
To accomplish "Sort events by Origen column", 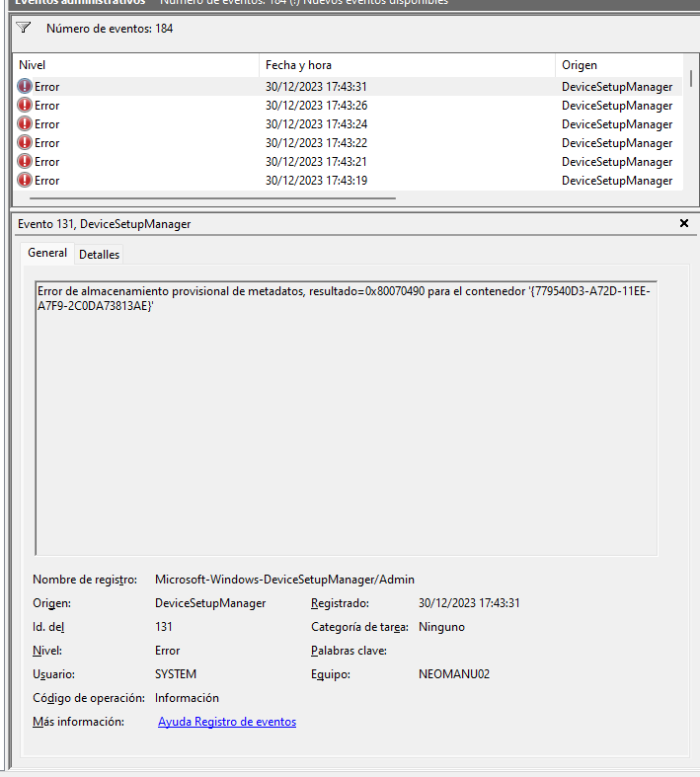I will (619, 65).
